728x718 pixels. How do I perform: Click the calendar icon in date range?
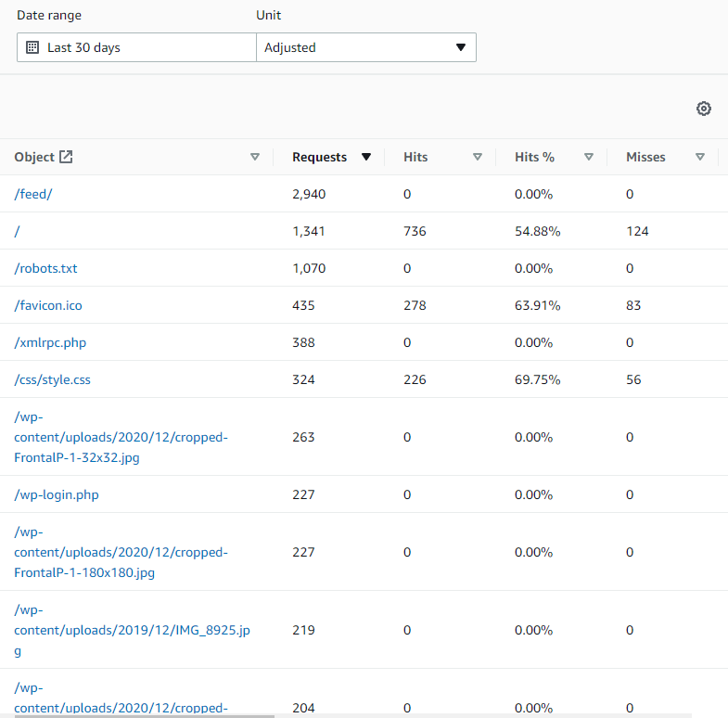32,47
